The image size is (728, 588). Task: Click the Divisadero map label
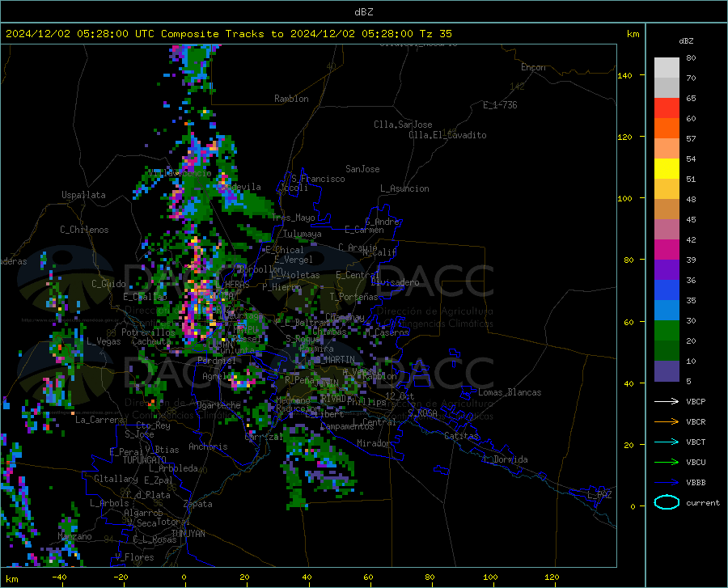pyautogui.click(x=395, y=282)
